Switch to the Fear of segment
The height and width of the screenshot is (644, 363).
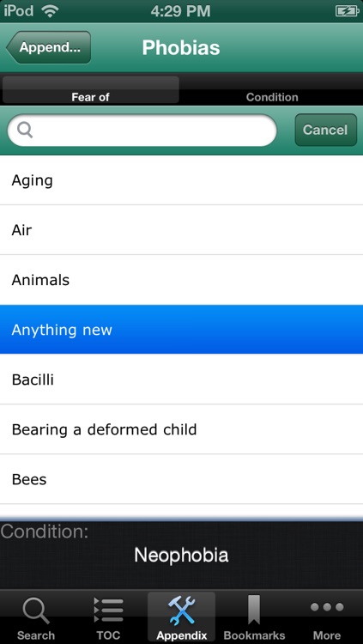click(91, 89)
